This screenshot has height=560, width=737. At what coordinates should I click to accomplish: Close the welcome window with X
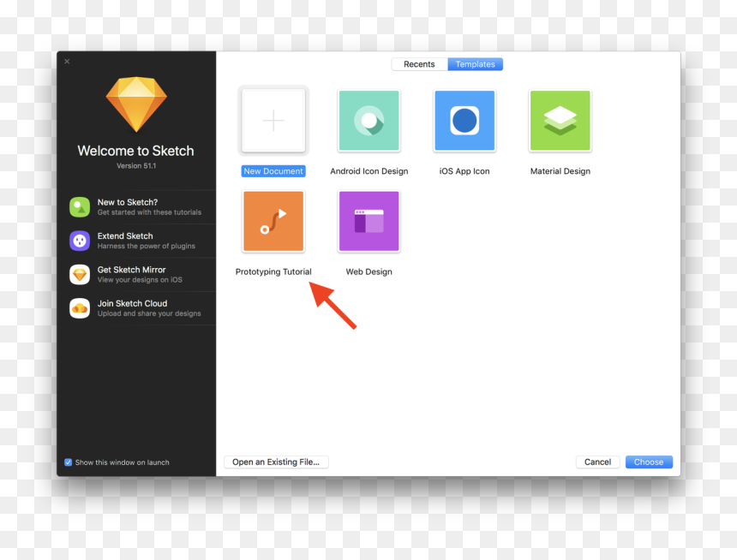(67, 61)
